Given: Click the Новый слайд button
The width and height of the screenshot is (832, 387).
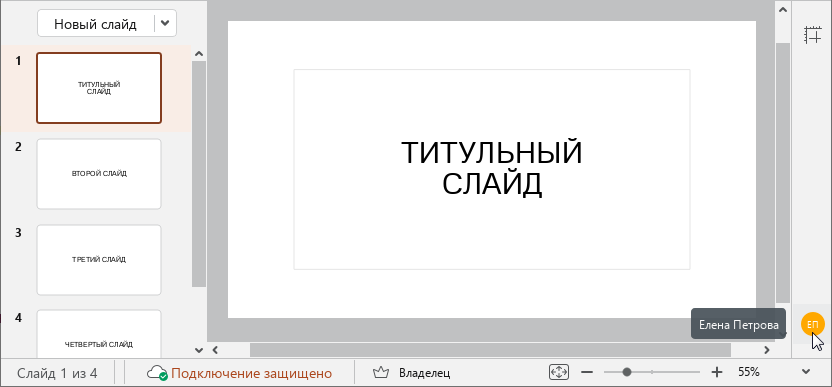Looking at the screenshot, I should pos(96,24).
